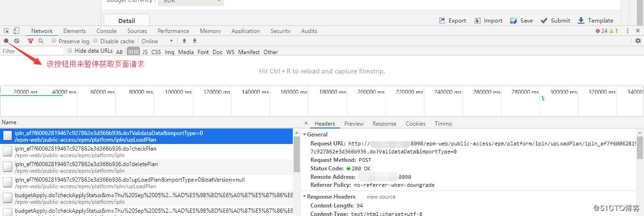This screenshot has height=216, width=644.
Task: Toggle the XHR request filter
Action: coord(133,52)
